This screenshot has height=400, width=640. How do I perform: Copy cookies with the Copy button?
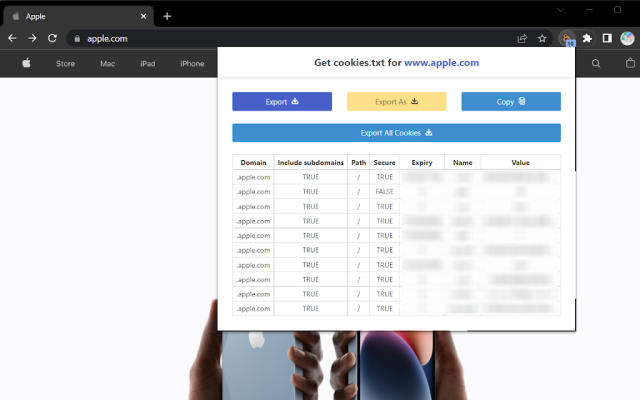(x=511, y=102)
